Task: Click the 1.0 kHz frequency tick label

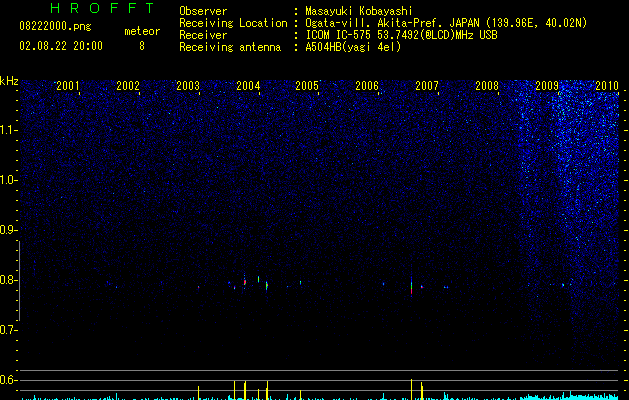Action: click(x=8, y=180)
